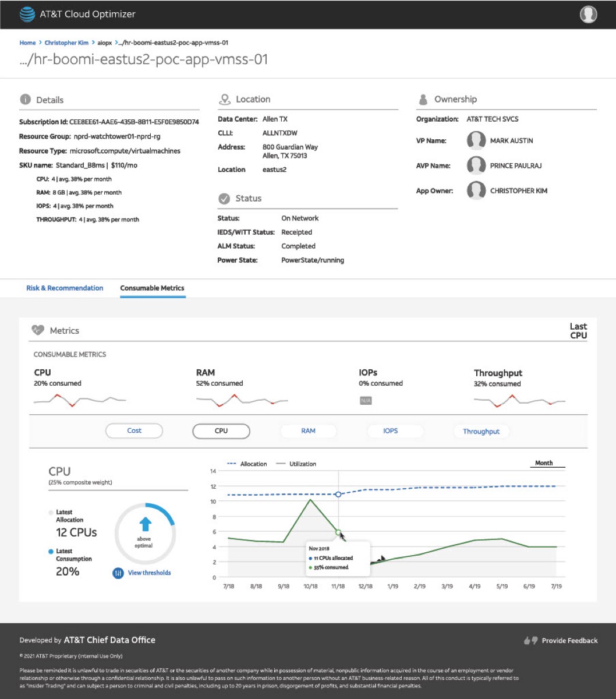Click the thumbs feedback icon in footer
The height and width of the screenshot is (699, 616).
pyautogui.click(x=530, y=640)
